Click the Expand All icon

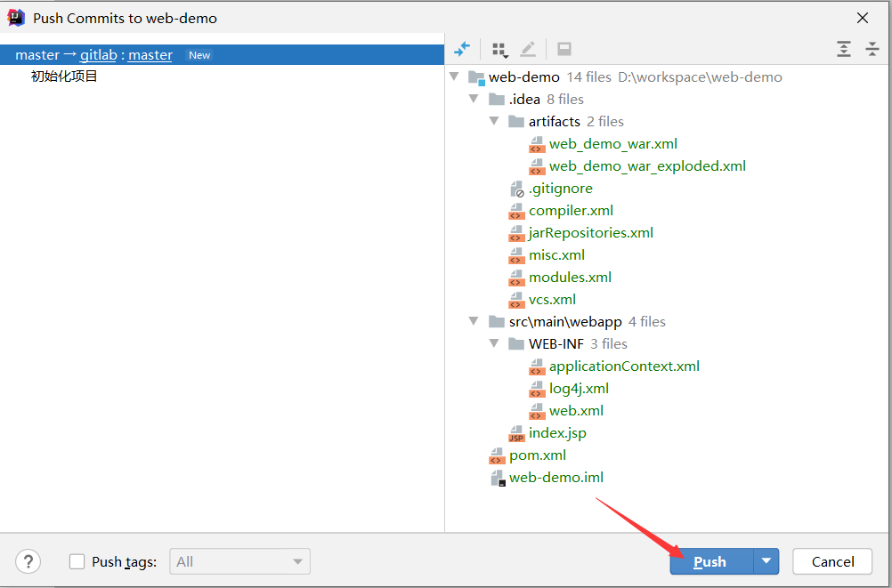(x=844, y=49)
